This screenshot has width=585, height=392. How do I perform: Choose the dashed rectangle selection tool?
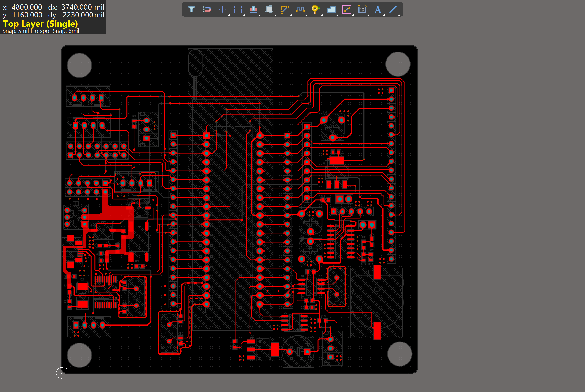pos(238,9)
